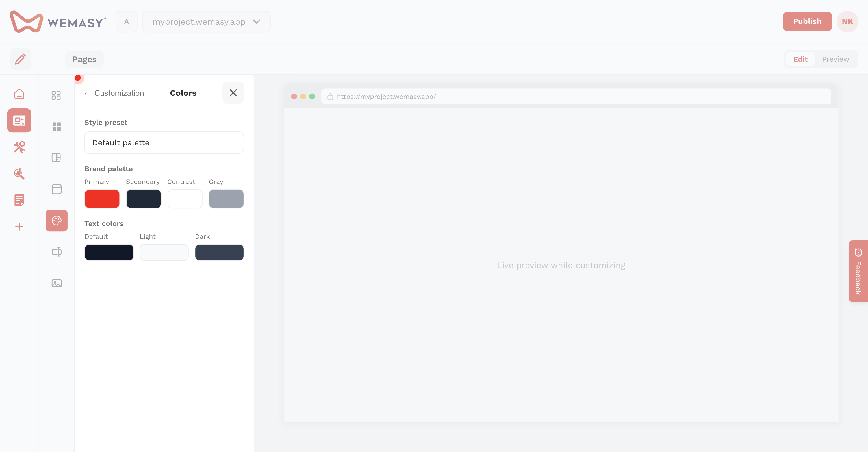Viewport: 868px width, 452px height.
Task: Click the Wemasy logo
Action: click(x=58, y=21)
